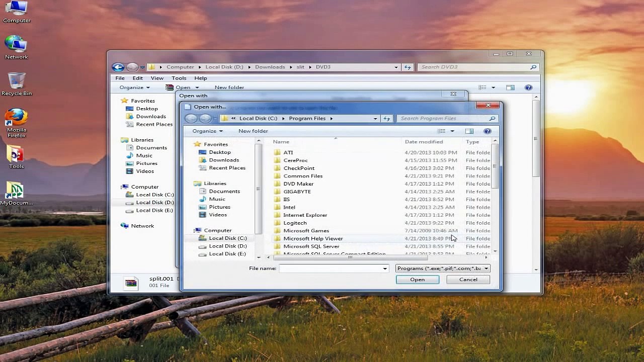The height and width of the screenshot is (362, 644).
Task: Open the Tools menu
Action: click(x=179, y=78)
